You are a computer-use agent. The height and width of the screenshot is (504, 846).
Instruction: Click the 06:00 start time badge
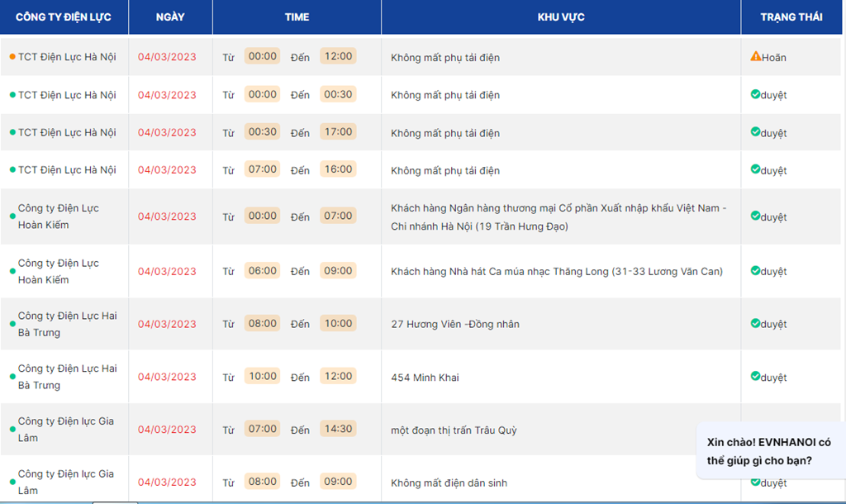click(x=262, y=271)
